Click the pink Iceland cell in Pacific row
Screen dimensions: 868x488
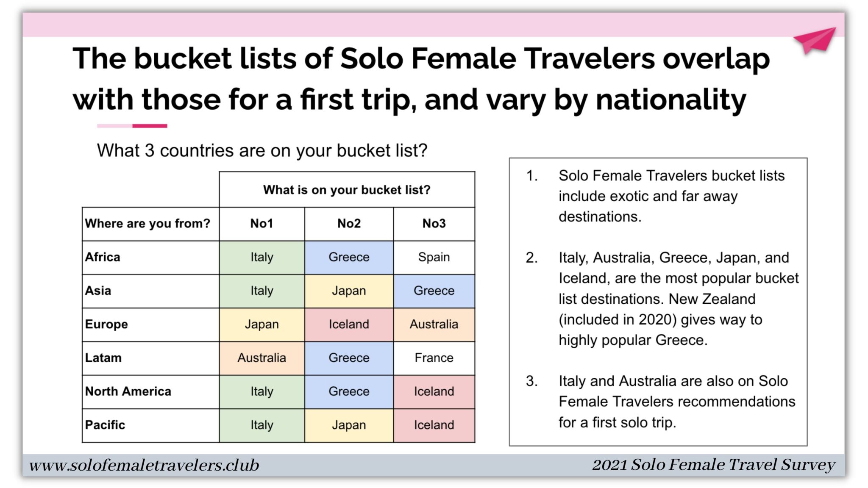click(x=434, y=425)
